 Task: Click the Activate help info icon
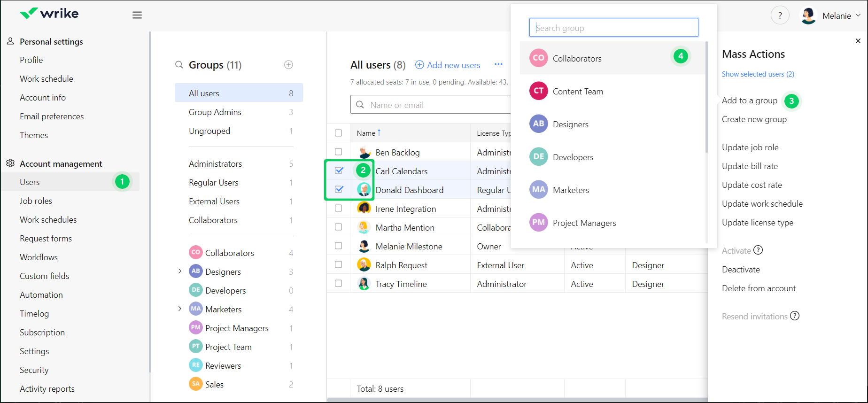(x=758, y=250)
